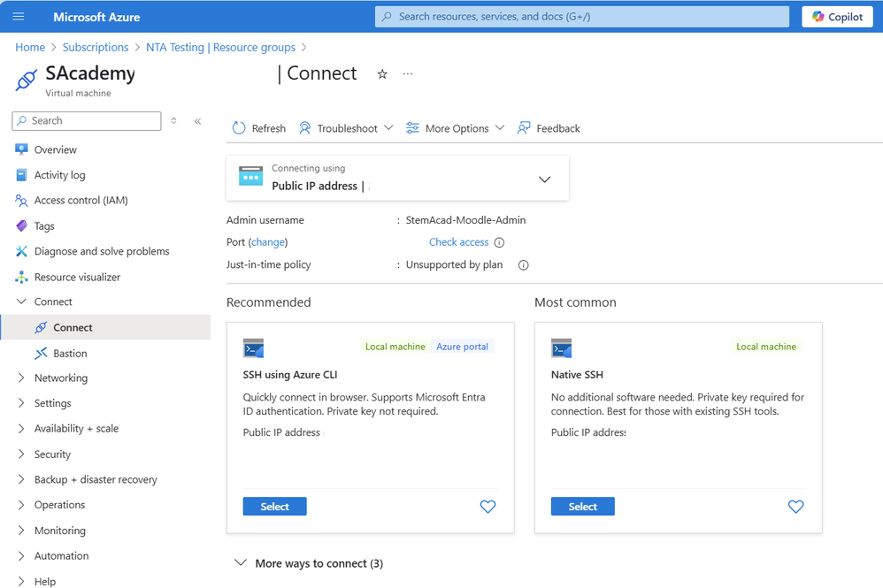Expand More ways to connect (3)

coord(309,563)
